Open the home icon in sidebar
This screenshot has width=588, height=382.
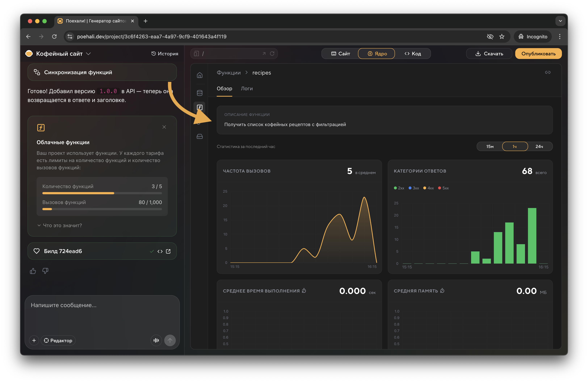(x=200, y=75)
